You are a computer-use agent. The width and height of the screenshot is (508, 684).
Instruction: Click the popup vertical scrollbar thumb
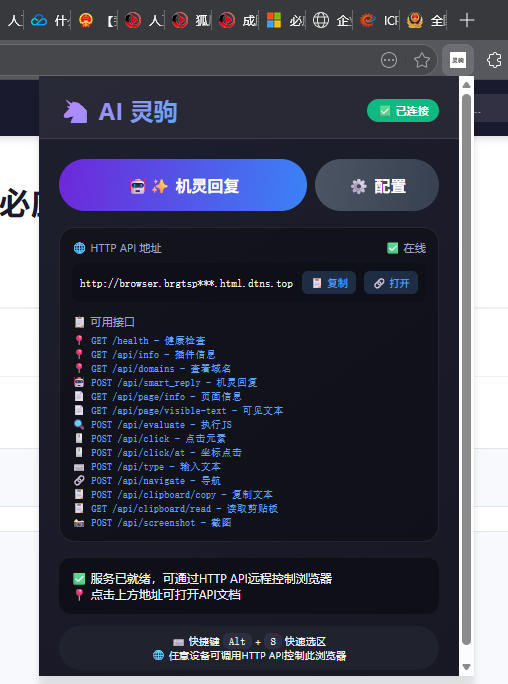click(466, 369)
